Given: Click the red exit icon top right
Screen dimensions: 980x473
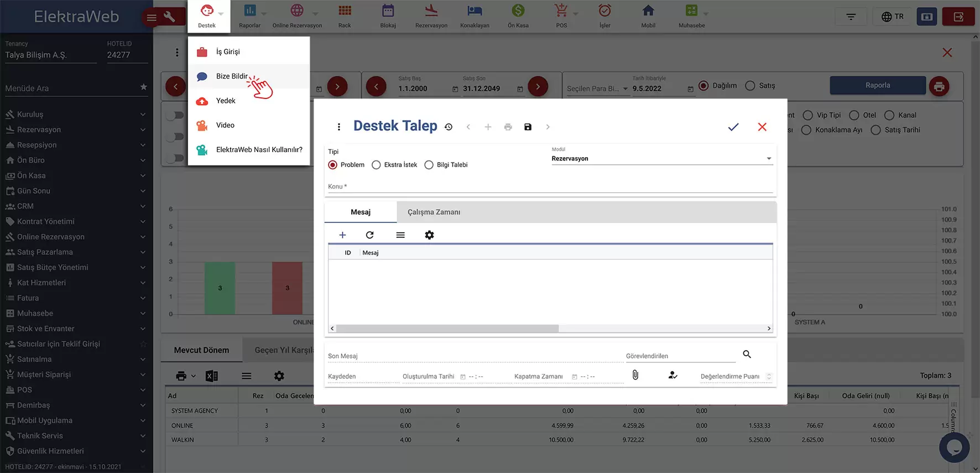Looking at the screenshot, I should click(958, 17).
